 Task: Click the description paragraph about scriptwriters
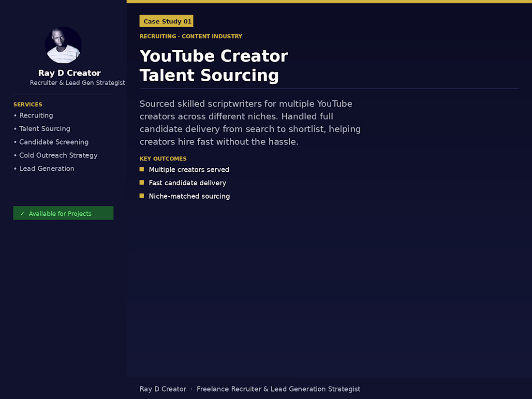(x=250, y=123)
